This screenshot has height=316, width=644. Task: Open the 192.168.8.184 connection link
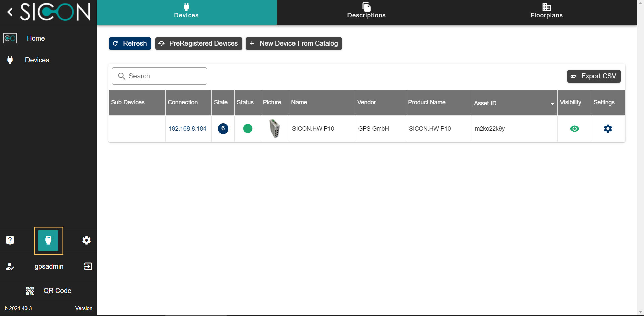pyautogui.click(x=187, y=129)
